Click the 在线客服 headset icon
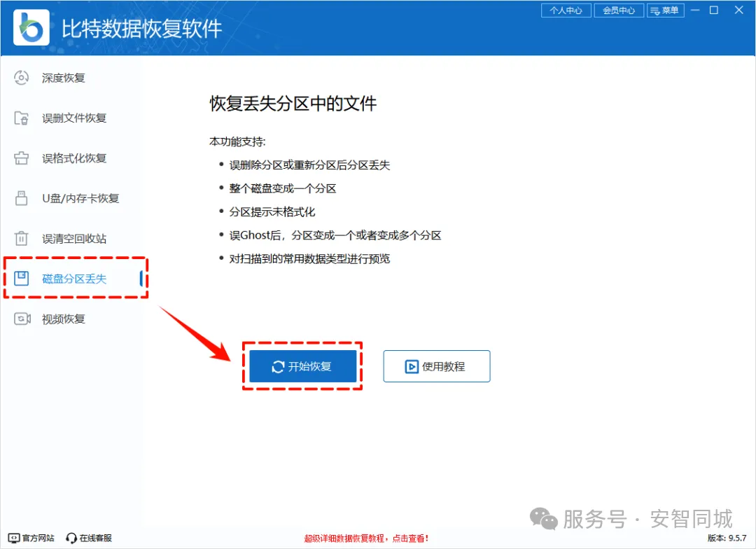Screen dimensions: 756x549 pos(71,538)
